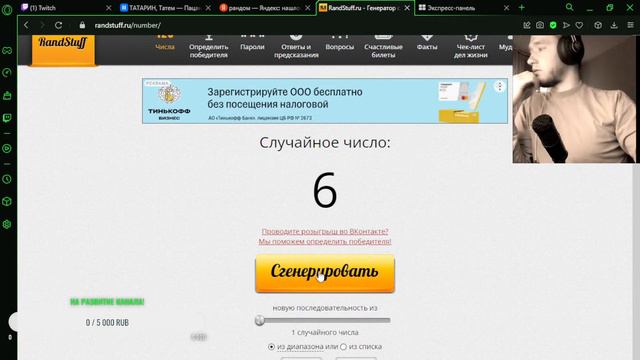The height and width of the screenshot is (360, 640).
Task: Select the из списка radio option
Action: (x=343, y=347)
